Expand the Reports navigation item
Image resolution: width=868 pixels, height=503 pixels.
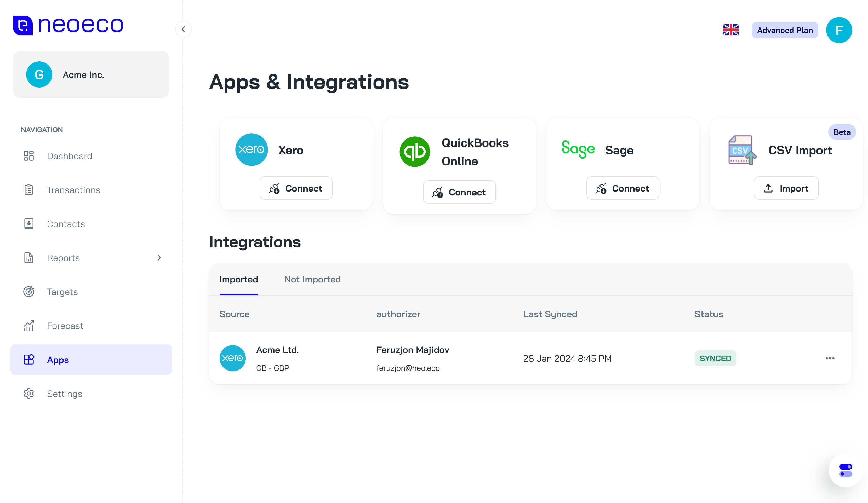[x=159, y=257]
